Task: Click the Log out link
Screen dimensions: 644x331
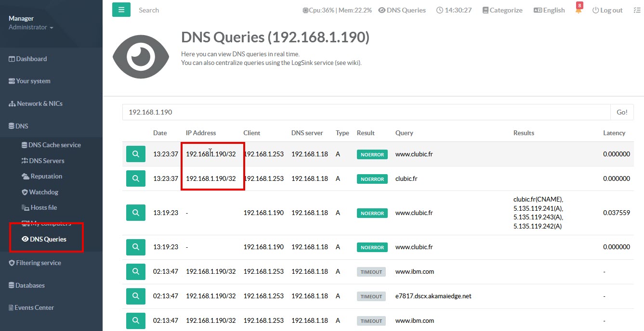Action: [607, 10]
